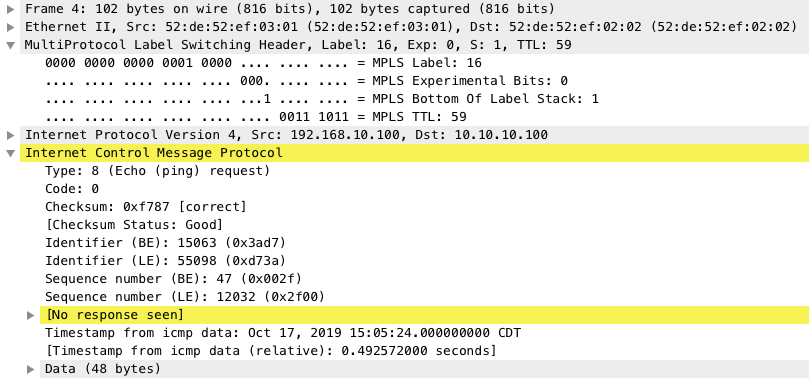This screenshot has height=382, width=809.
Task: Select the Checksum 0xf787 line
Action: (x=146, y=207)
